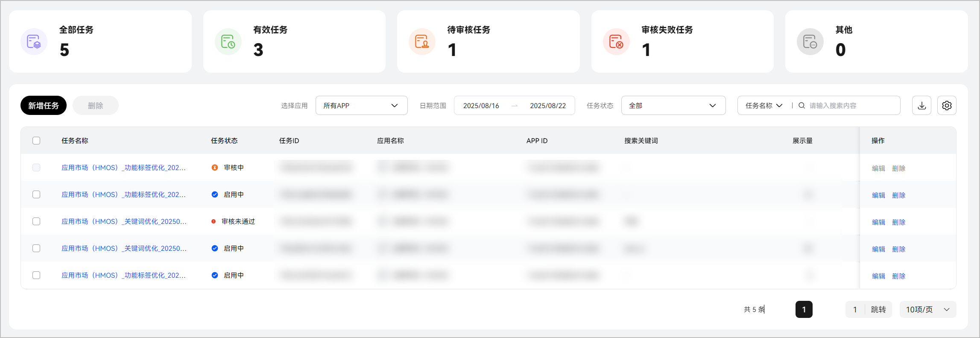Image resolution: width=980 pixels, height=338 pixels.
Task: Click the red 审核未通过 status dot
Action: pyautogui.click(x=214, y=221)
